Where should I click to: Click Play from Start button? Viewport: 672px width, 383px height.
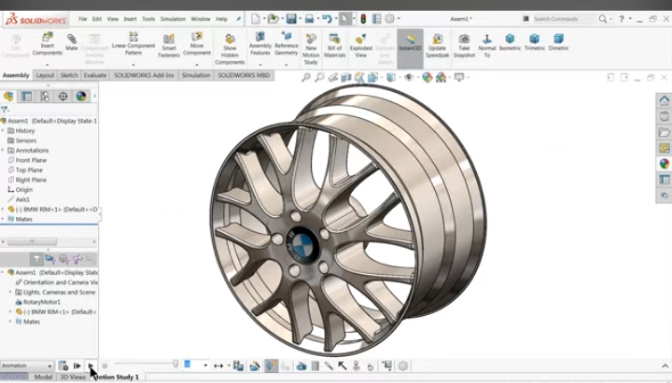77,365
